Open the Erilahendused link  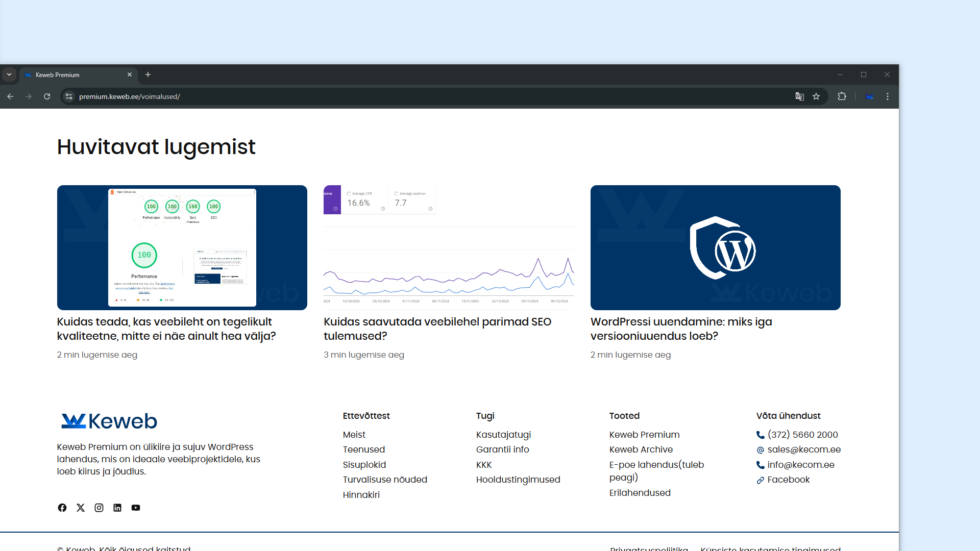coord(640,493)
